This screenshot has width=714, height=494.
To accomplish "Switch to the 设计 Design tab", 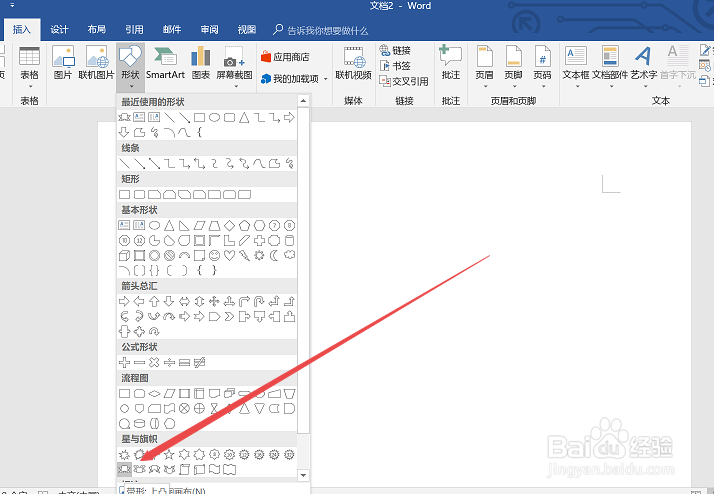I will [59, 30].
